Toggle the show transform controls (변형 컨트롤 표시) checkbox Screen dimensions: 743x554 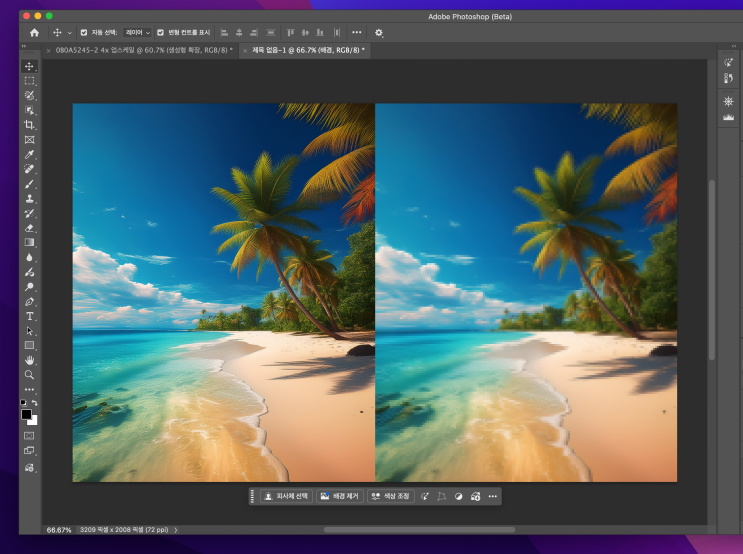tap(160, 33)
